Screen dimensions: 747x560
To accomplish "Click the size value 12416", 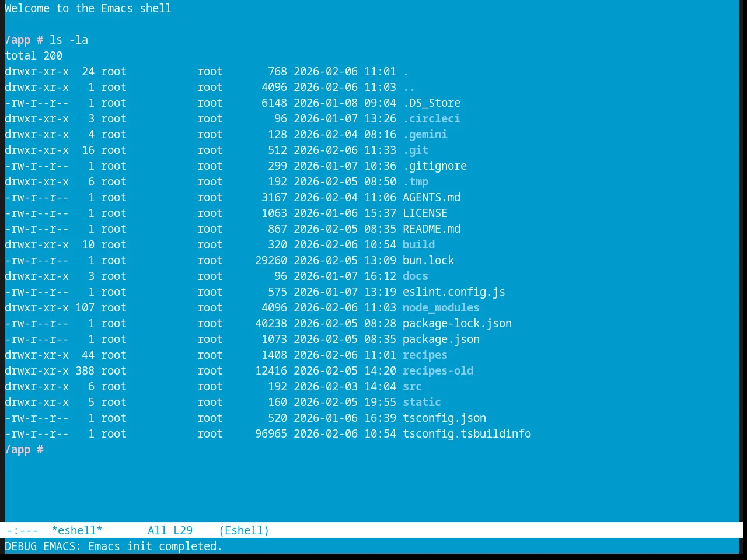I will pyautogui.click(x=271, y=370).
